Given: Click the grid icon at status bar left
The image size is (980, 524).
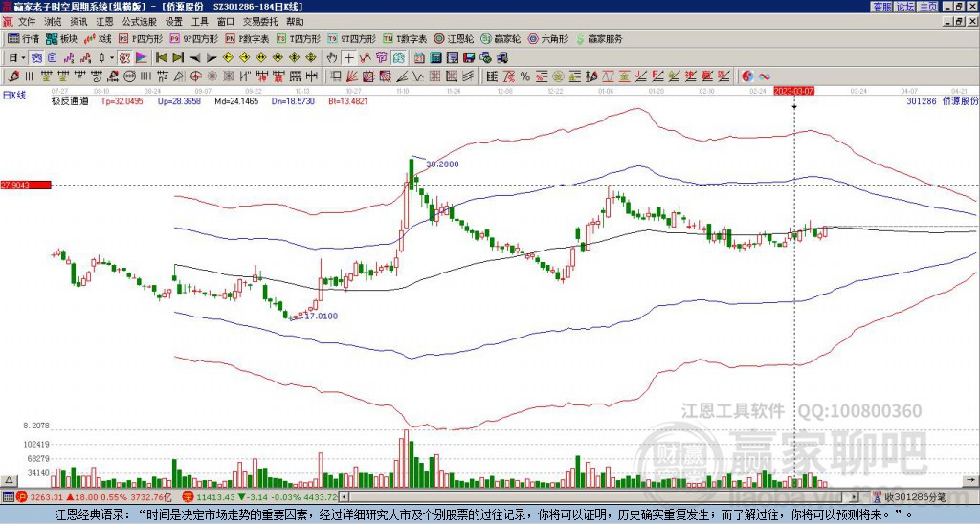Looking at the screenshot, I should pyautogui.click(x=8, y=498).
